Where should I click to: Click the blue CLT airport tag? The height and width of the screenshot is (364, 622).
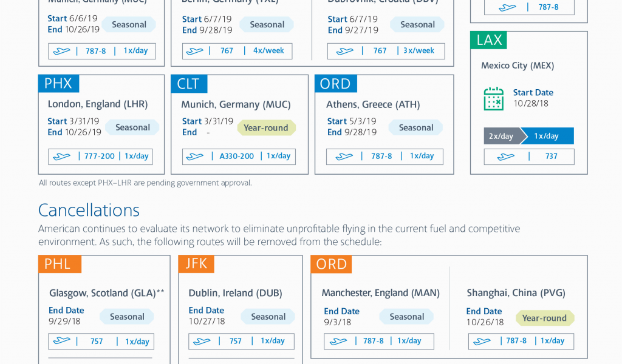[189, 84]
